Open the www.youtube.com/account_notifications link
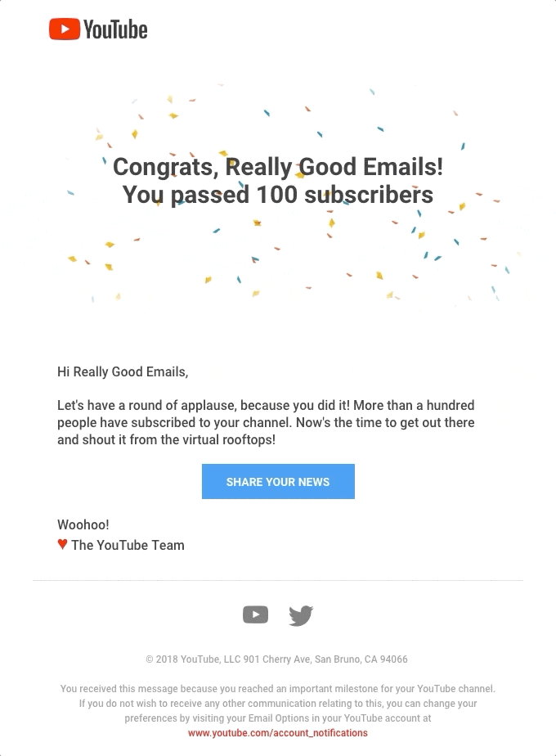Viewport: 556px width, 756px height. coord(277,733)
